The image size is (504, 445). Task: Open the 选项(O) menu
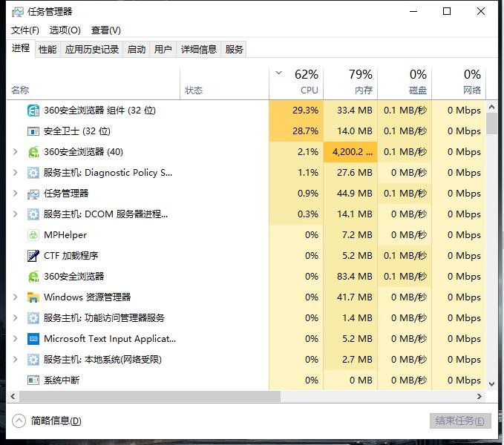65,30
